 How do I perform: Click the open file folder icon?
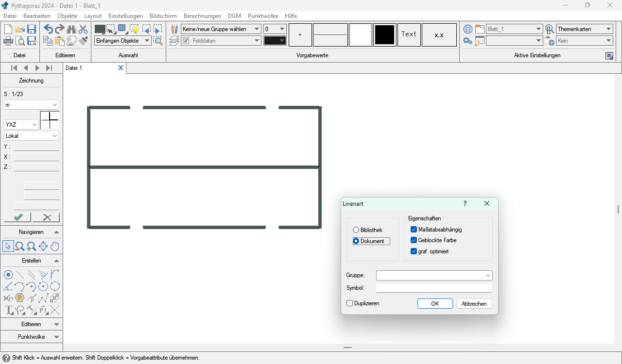[20, 29]
